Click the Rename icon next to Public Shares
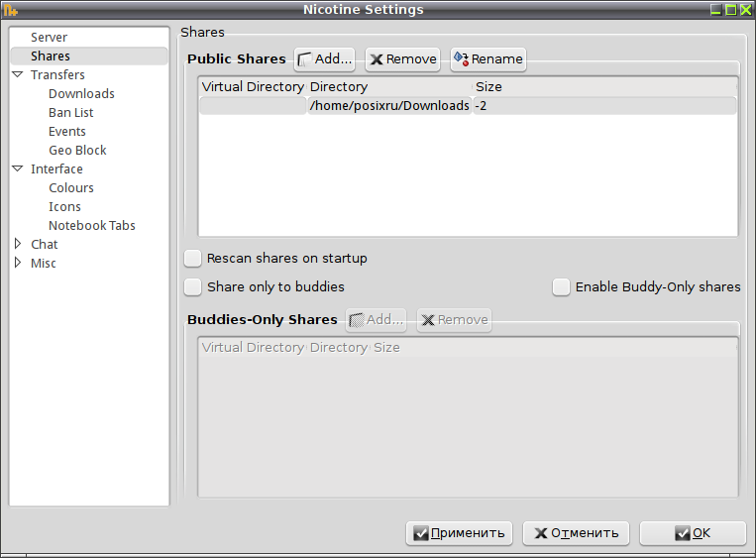The image size is (756, 558). click(462, 58)
